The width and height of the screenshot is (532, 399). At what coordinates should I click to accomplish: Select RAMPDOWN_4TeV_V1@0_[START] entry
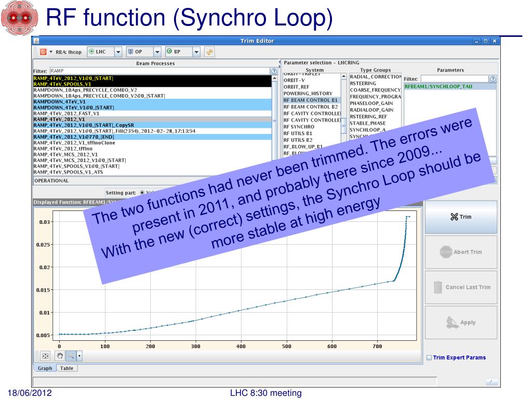tap(152, 108)
